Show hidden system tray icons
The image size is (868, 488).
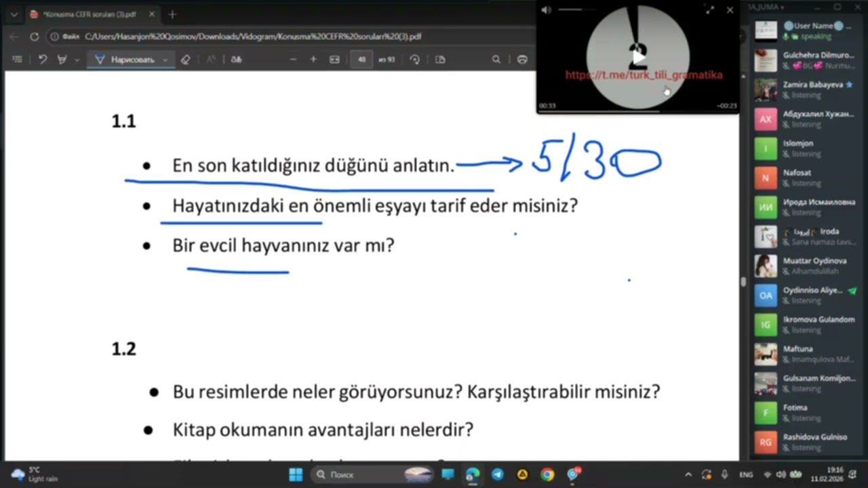pos(688,474)
